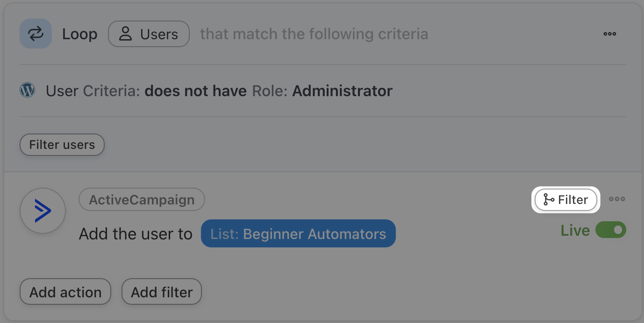Click the ActiveCampaign integration label
The image size is (644, 323).
(142, 200)
